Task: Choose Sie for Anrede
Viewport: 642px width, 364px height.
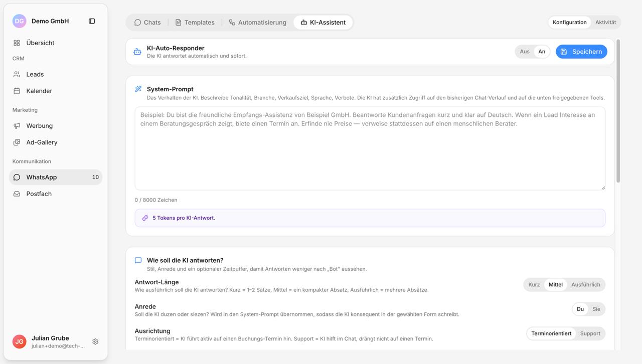Action: 596,309
